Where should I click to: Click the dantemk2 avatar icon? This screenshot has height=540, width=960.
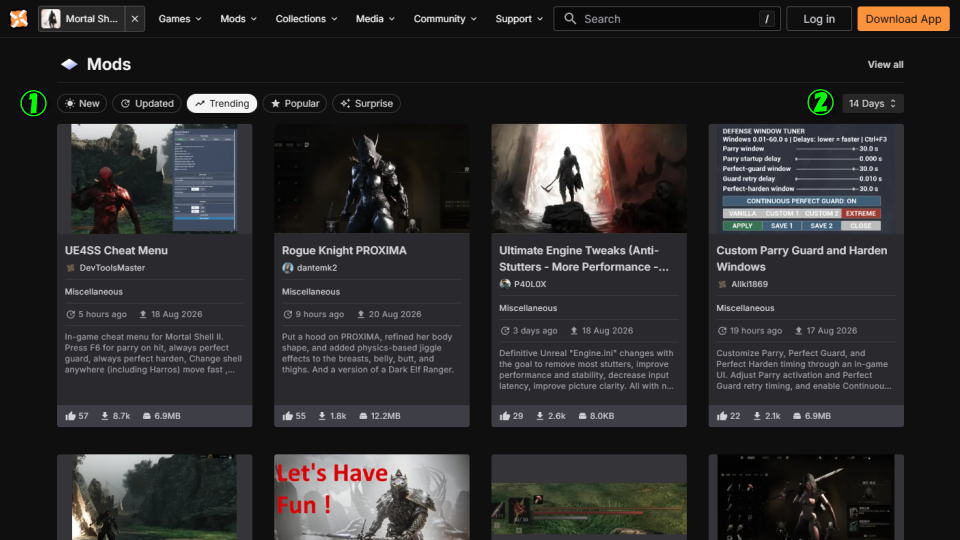[288, 268]
